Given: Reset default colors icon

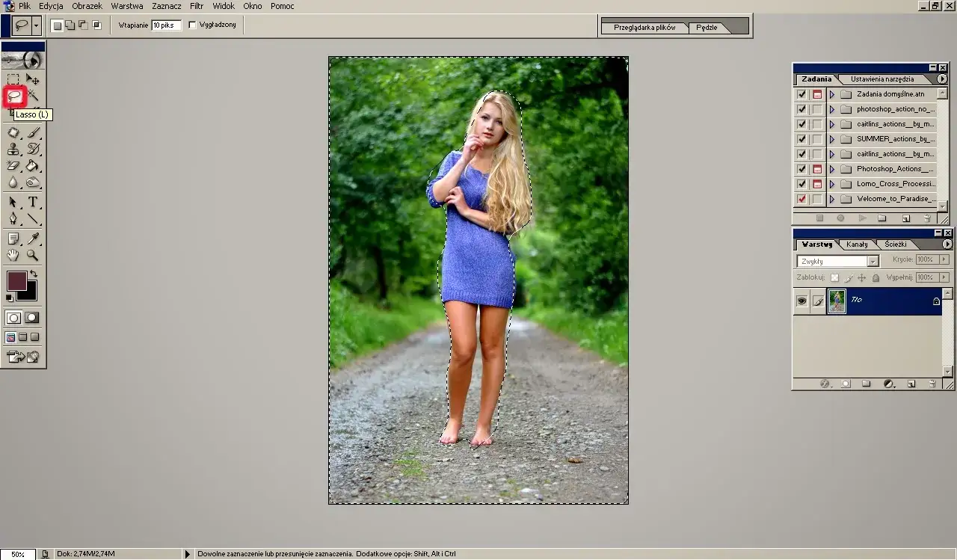Looking at the screenshot, I should (x=9, y=298).
